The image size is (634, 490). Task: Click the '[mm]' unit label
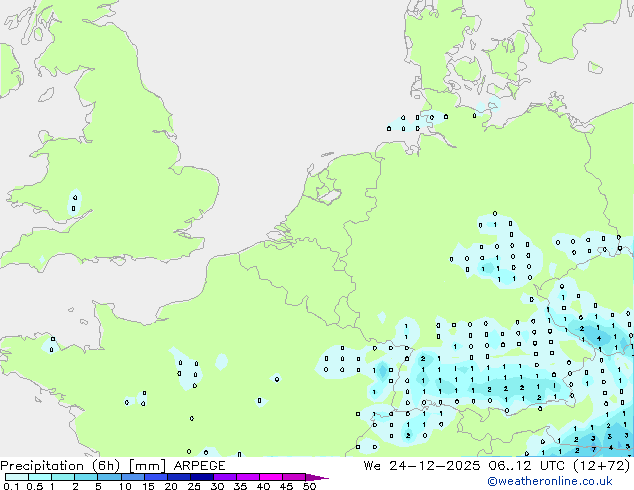147,466
